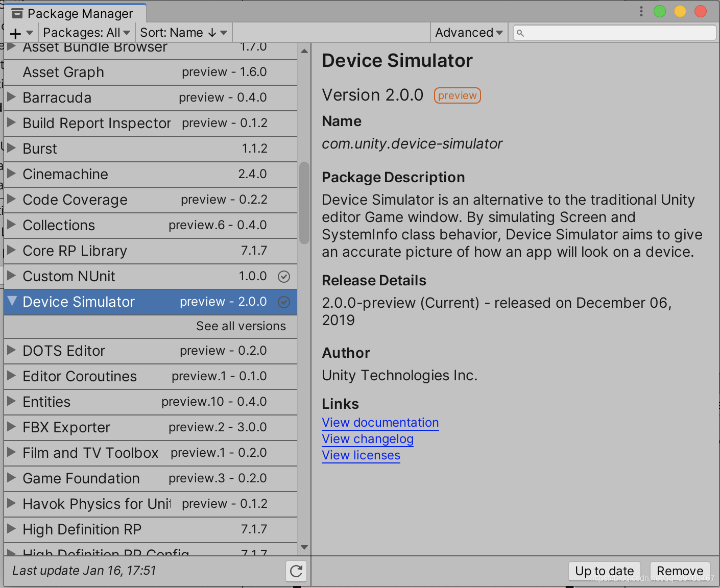Open the Sort: Name dropdown
Viewport: 720px width, 588px height.
click(183, 33)
